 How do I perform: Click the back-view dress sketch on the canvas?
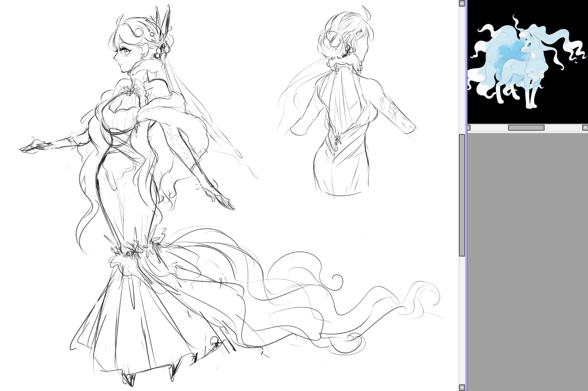pos(348,101)
